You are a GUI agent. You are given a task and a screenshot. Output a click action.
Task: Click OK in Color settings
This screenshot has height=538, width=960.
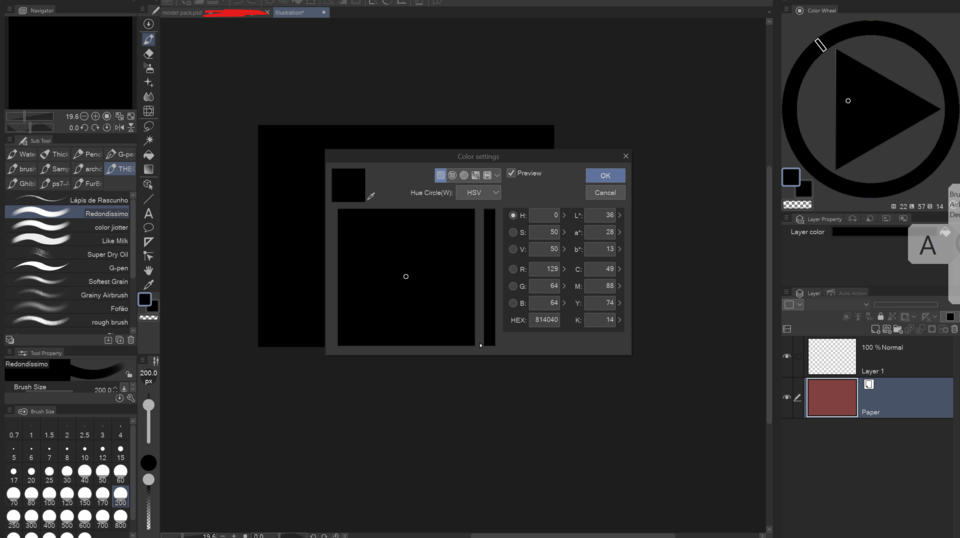605,175
